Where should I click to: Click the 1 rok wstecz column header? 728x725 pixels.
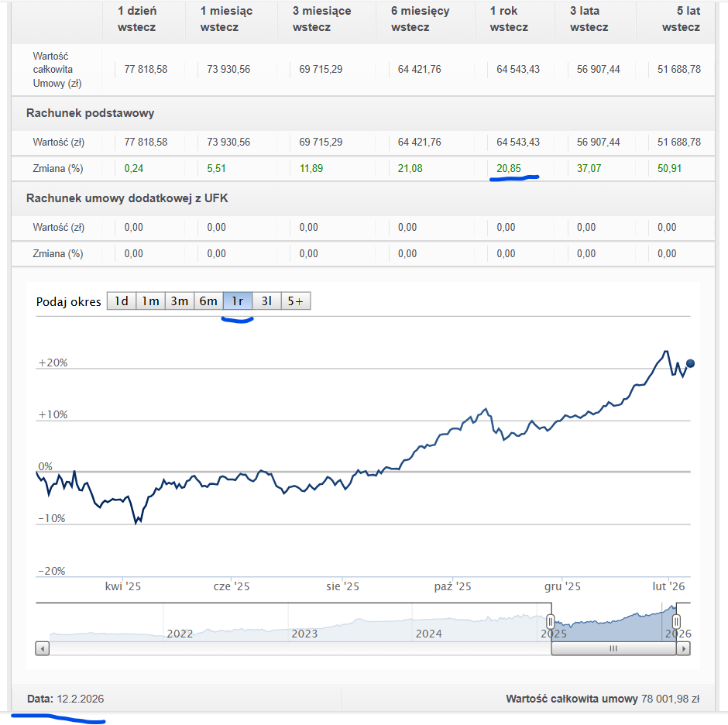(509, 19)
